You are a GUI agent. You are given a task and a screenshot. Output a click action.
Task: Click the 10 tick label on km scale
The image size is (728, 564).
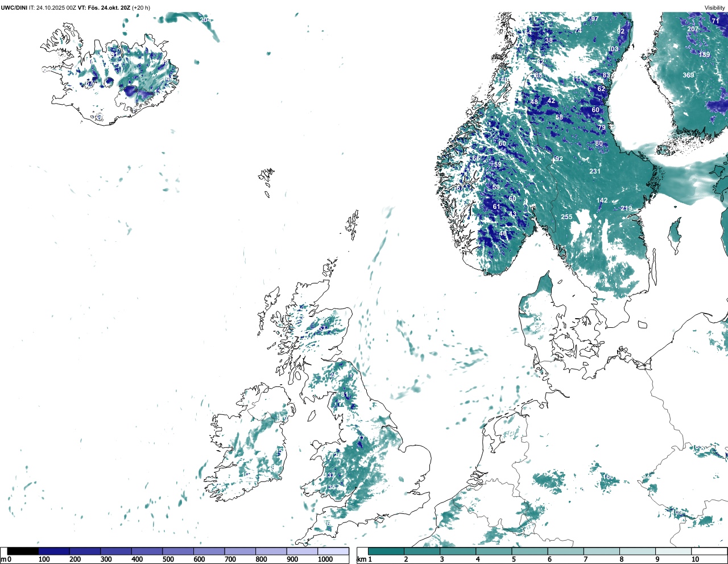coord(695,559)
